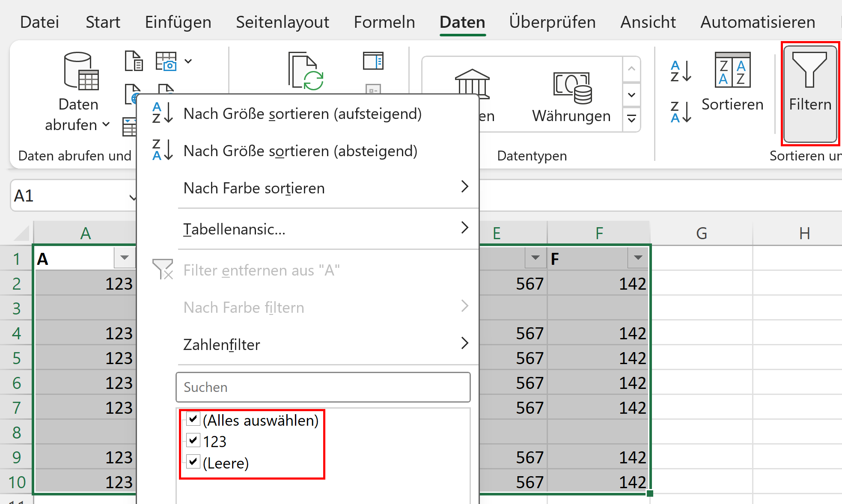Select the Daten ribbon tab
The image size is (842, 504).
(x=462, y=22)
